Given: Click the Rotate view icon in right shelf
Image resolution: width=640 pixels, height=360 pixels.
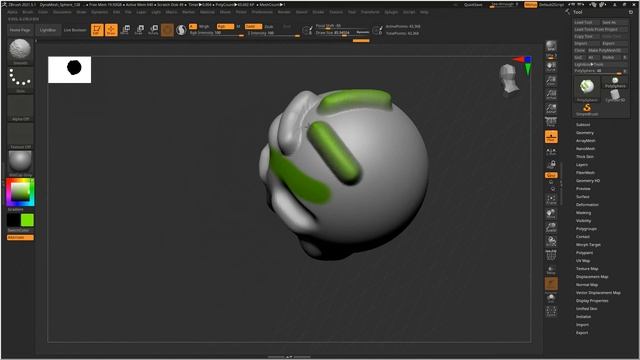Looking at the screenshot, I should pos(551,241).
